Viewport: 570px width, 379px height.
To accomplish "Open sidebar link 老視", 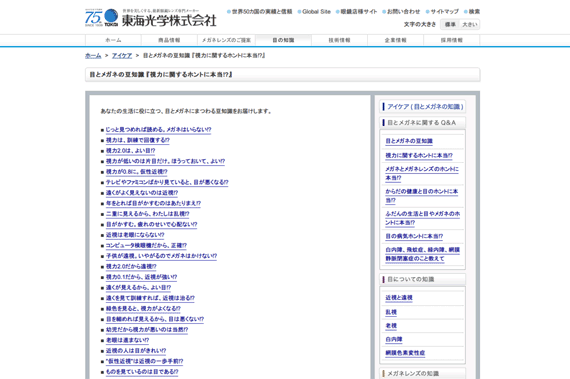I will click(x=391, y=326).
